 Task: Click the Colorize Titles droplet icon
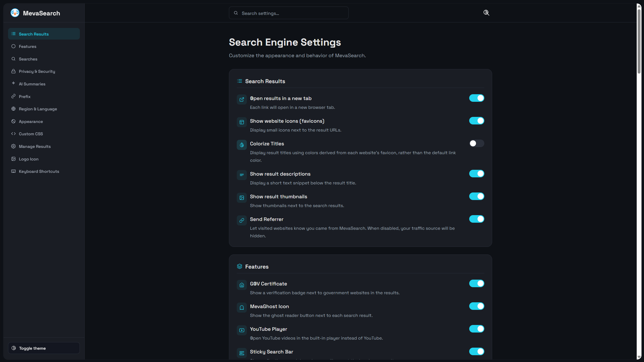[242, 145]
